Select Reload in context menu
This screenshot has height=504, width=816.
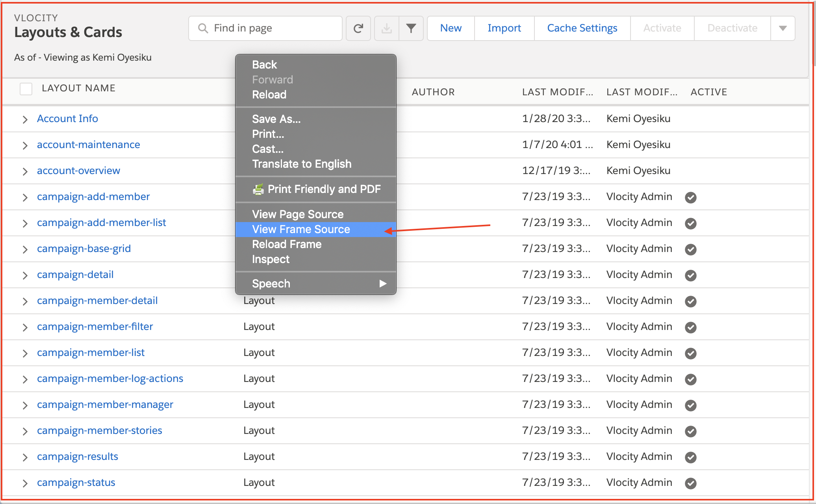click(316, 94)
